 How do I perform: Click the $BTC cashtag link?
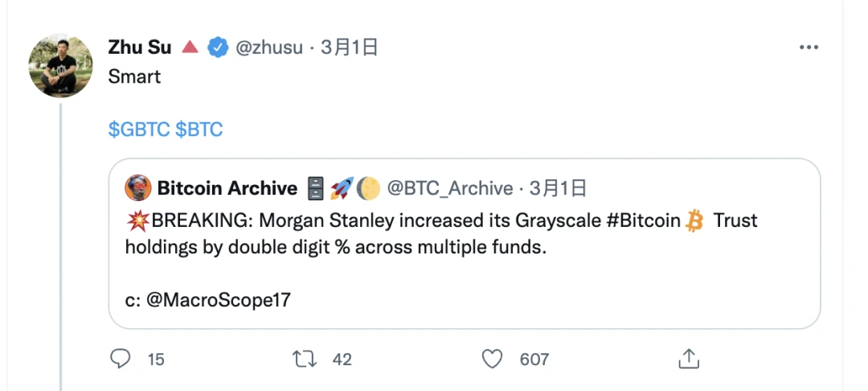tap(199, 130)
